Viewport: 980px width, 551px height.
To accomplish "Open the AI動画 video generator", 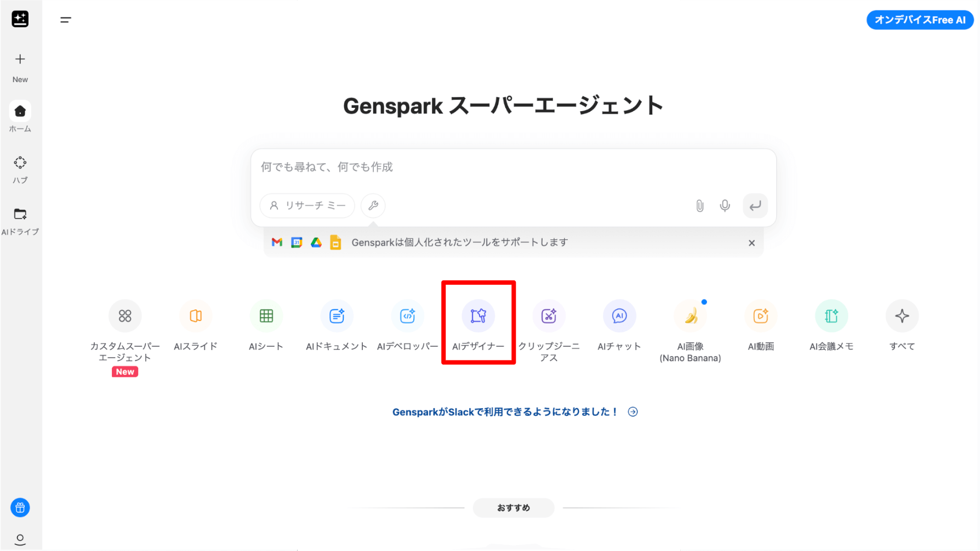I will point(761,316).
